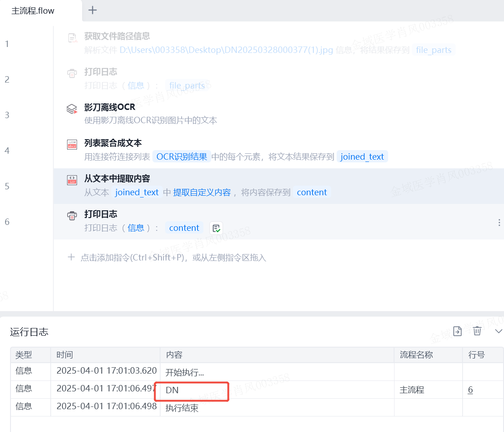Screen dimensions: 504x432
Task: Click the plus icon before 点击添加指令
Action: 71,257
